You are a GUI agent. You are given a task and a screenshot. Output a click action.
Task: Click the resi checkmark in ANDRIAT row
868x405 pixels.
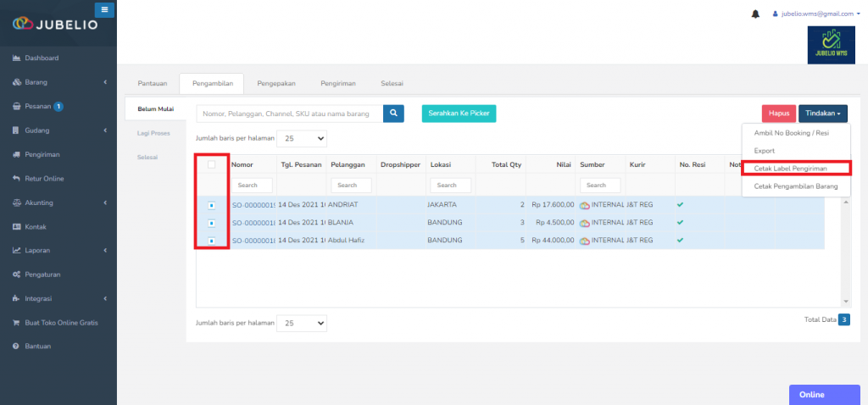pyautogui.click(x=681, y=205)
